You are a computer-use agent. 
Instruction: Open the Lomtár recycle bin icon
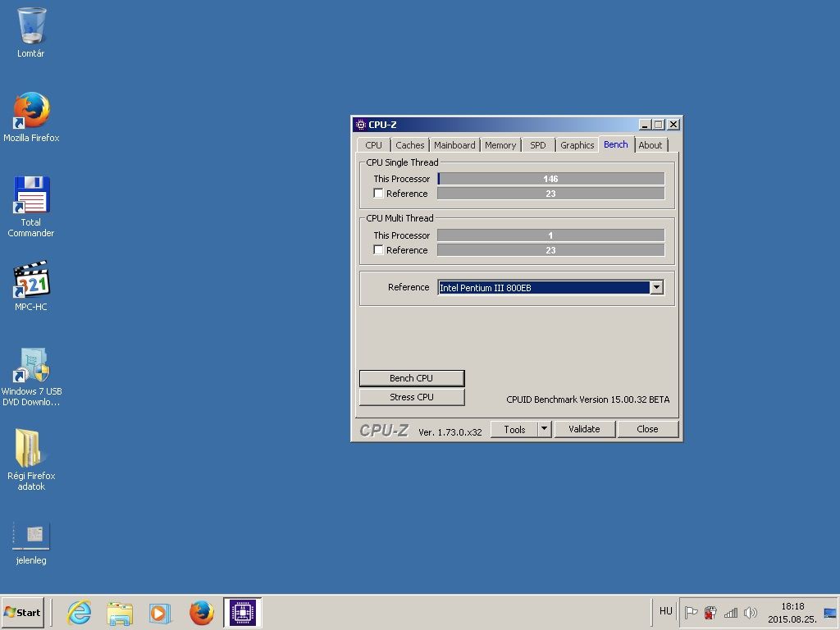tap(31, 32)
